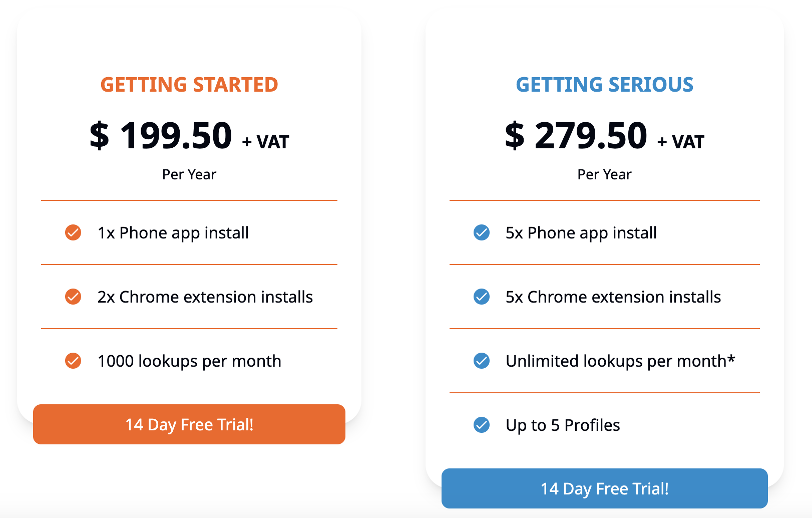Click the blue 14 Day Free Trial button
Viewport: 812px width, 518px height.
pos(605,488)
